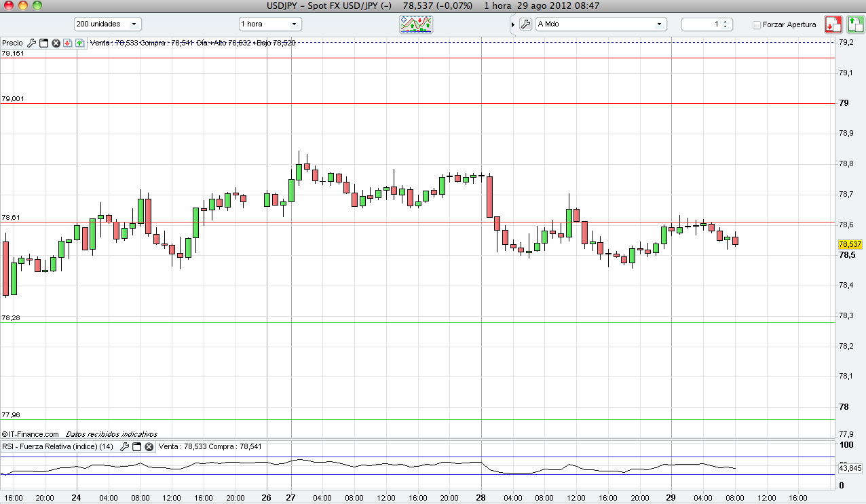Click the date label 27 on time axis
This screenshot has height=504, width=866.
point(291,497)
